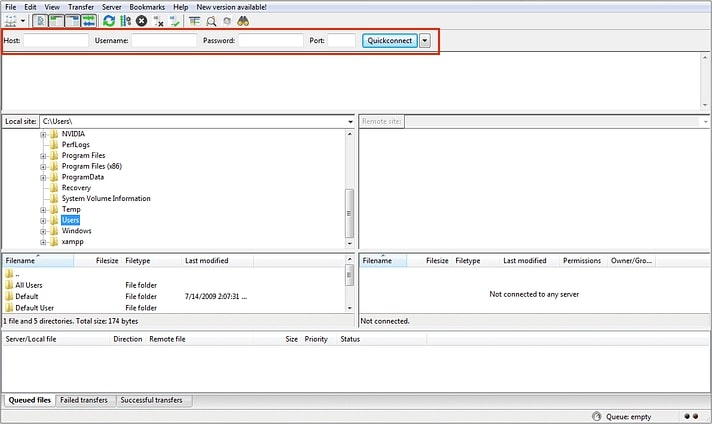Select the All Users folder row
The height and width of the screenshot is (424, 712).
coord(174,285)
